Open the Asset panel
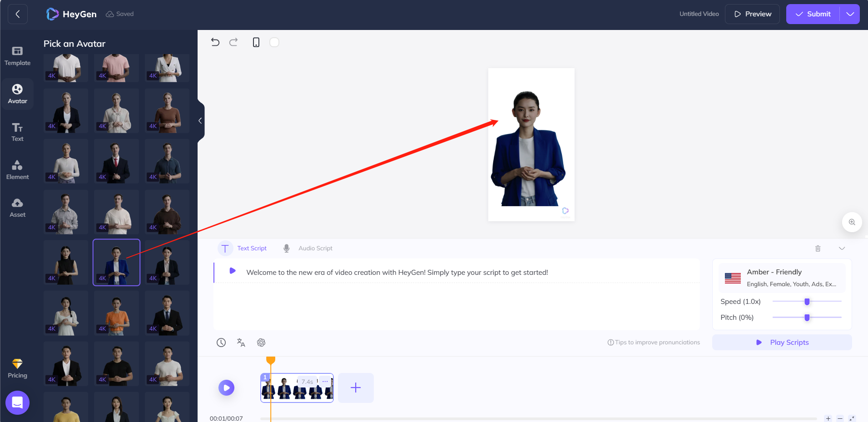The image size is (868, 422). click(17, 208)
